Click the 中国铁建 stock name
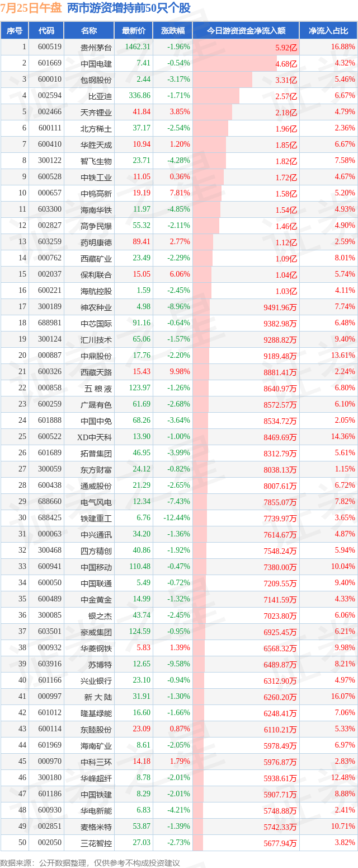 click(96, 794)
